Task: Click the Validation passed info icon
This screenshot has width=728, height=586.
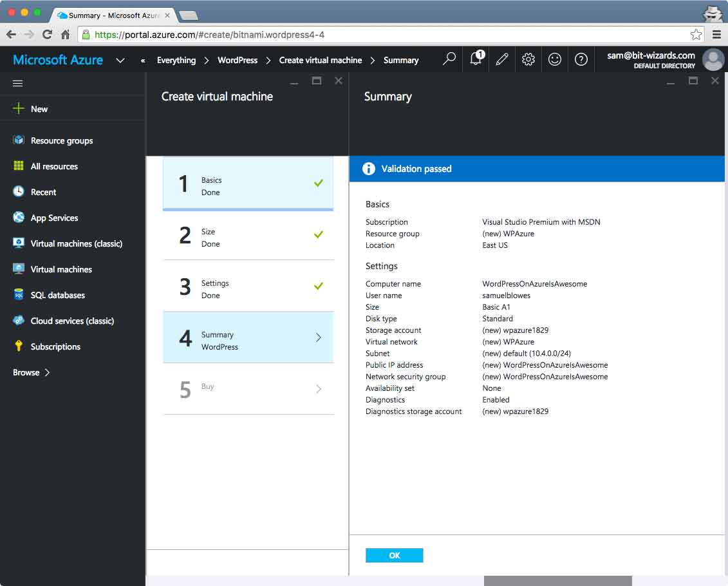Action: (369, 169)
